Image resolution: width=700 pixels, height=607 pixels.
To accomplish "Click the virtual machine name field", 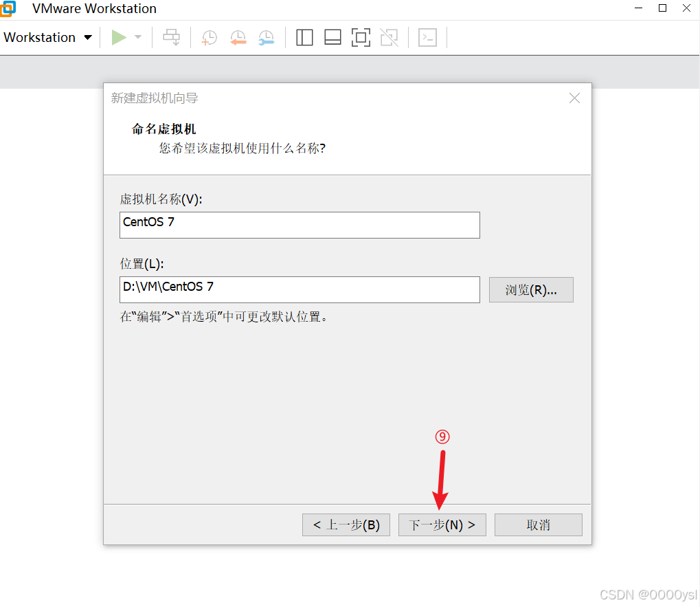I will pos(300,225).
